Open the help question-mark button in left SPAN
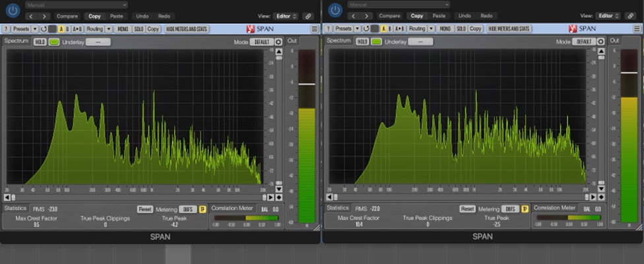 [x=6, y=29]
